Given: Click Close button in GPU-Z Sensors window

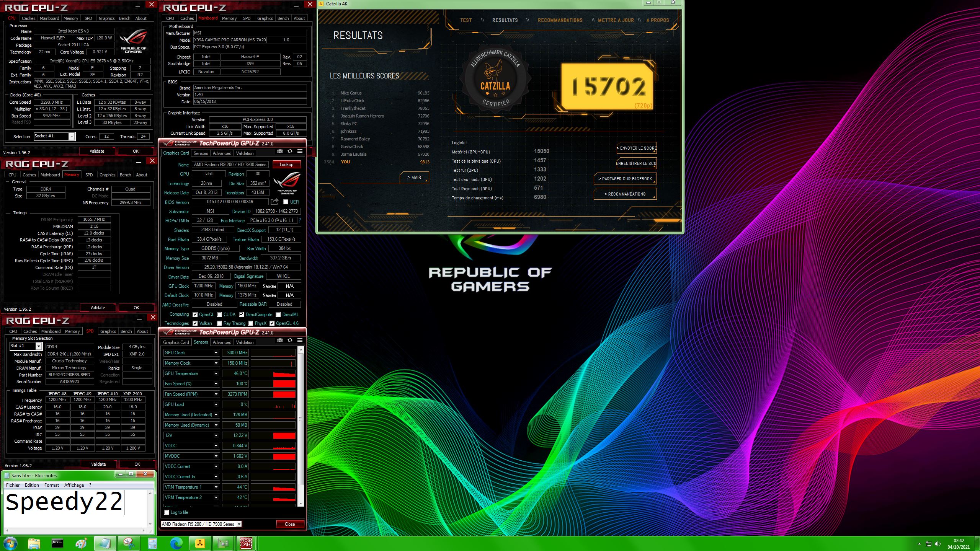Looking at the screenshot, I should [290, 524].
